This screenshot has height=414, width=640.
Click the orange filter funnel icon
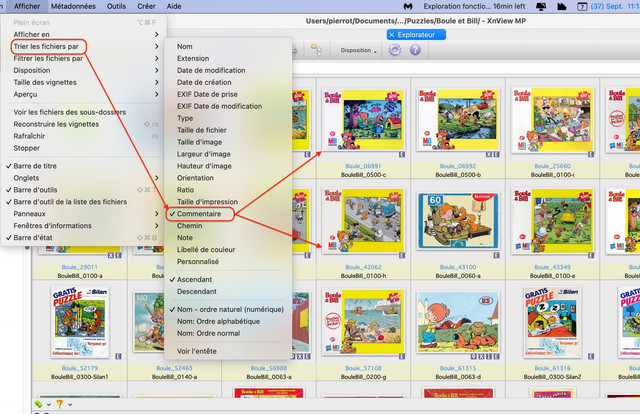(60, 404)
